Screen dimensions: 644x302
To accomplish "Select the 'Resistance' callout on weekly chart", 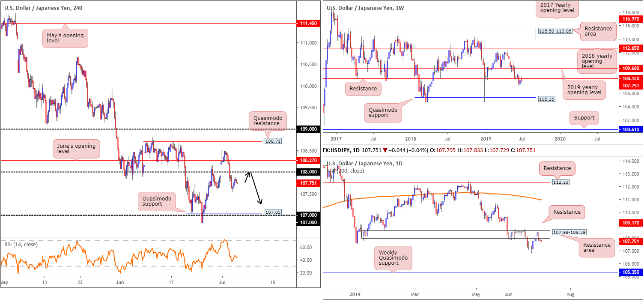I will click(x=363, y=89).
